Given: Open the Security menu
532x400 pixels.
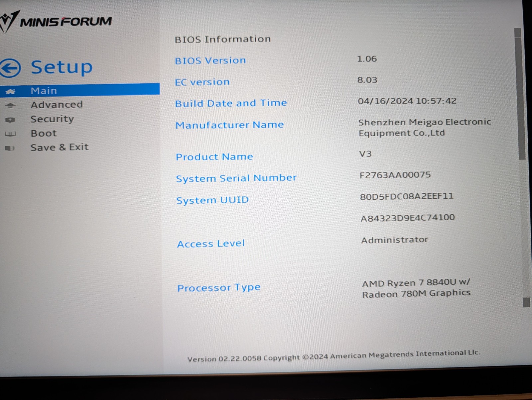Looking at the screenshot, I should pyautogui.click(x=52, y=119).
